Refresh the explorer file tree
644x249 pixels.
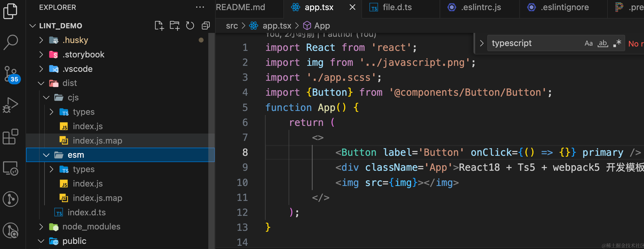pos(190,26)
